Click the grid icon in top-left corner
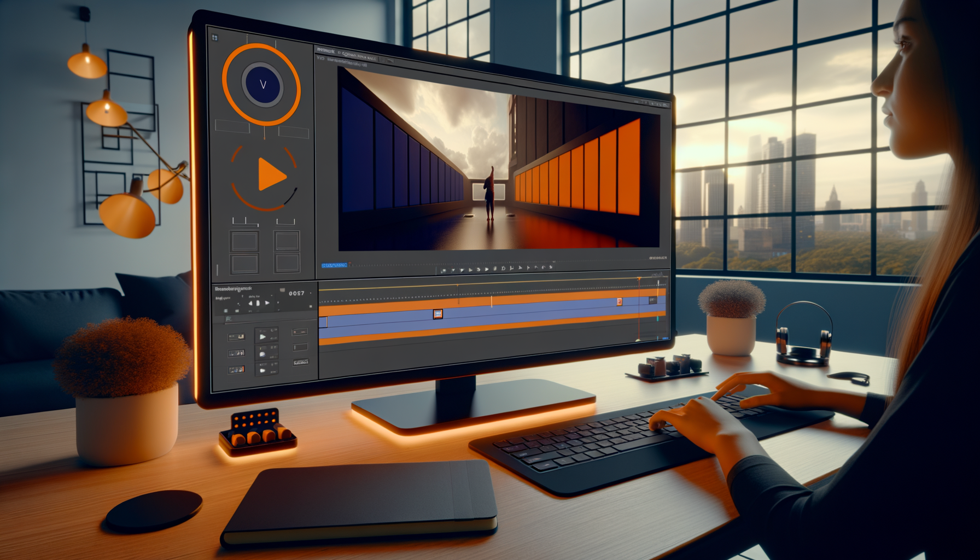980x560 pixels. coord(215,38)
